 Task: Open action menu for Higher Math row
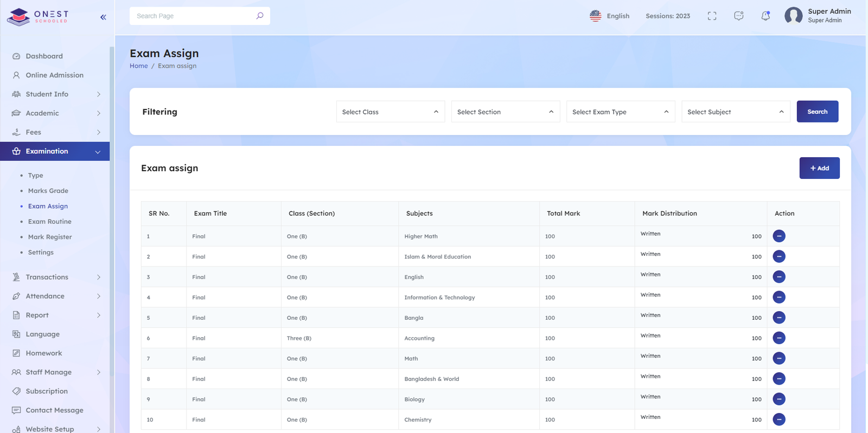[x=779, y=236]
